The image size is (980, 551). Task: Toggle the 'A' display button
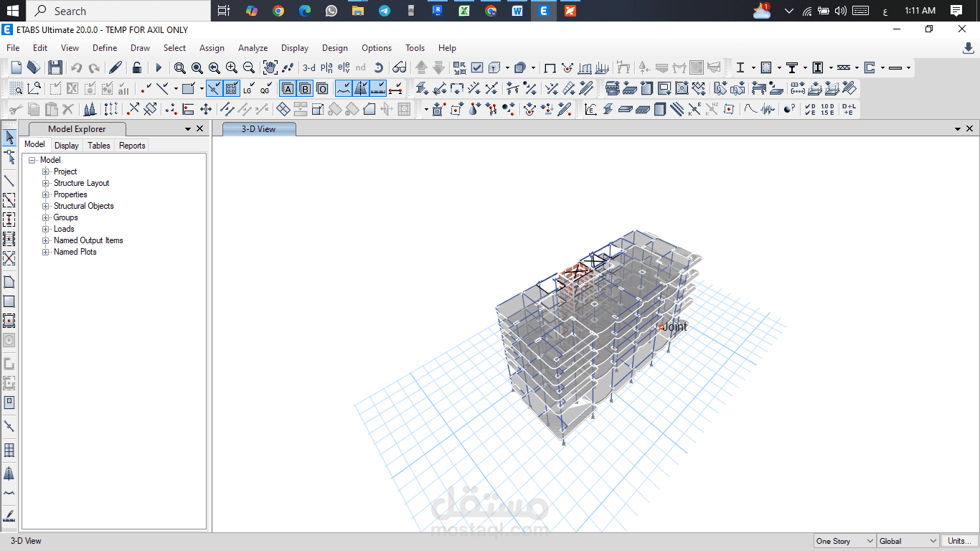click(287, 88)
